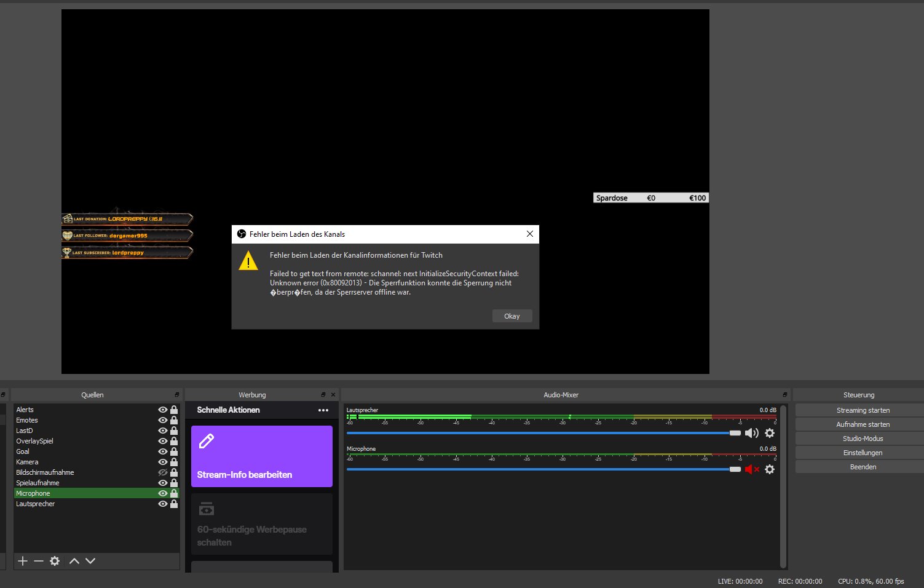Screen dimensions: 924x588
Task: Select the Lautsprecher source row
Action: tap(97, 504)
